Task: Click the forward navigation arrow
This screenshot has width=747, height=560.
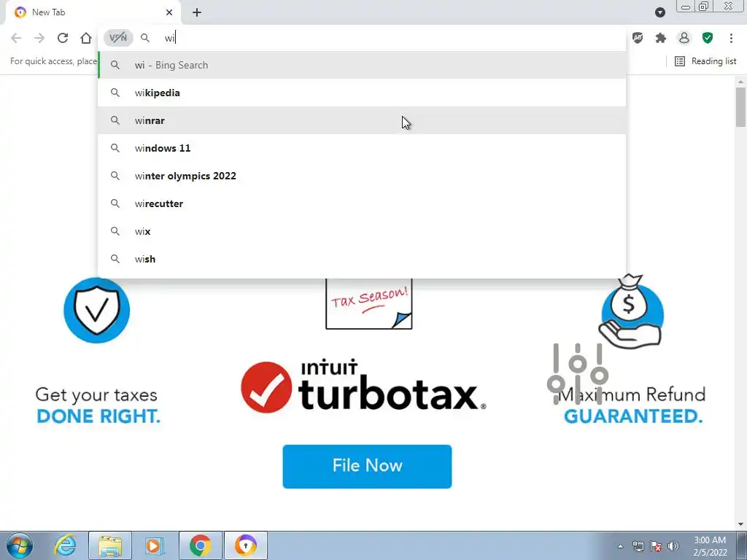Action: (x=39, y=38)
